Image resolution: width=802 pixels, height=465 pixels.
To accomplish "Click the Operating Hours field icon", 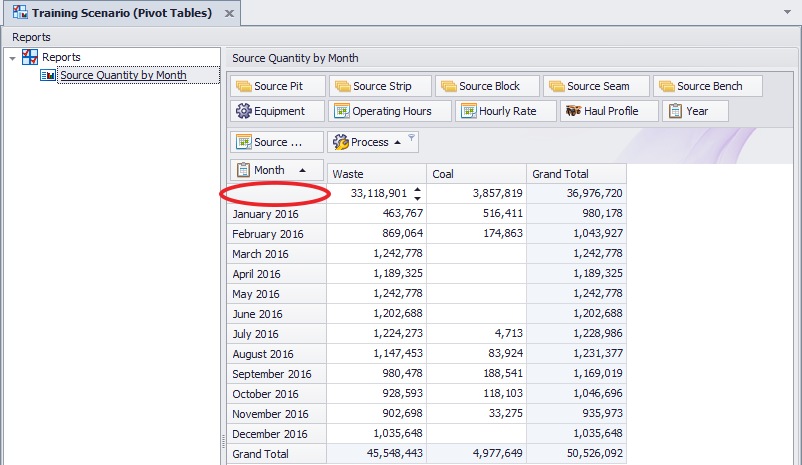I will tap(341, 111).
